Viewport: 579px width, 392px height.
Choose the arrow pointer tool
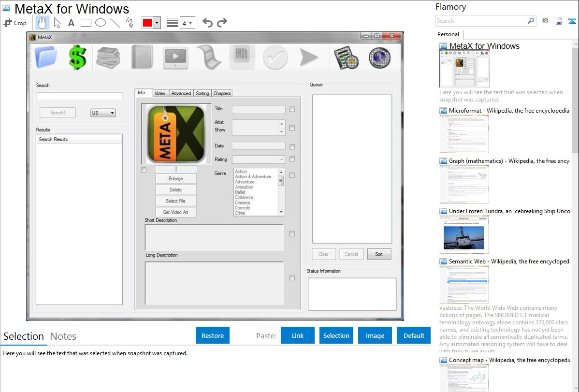pyautogui.click(x=57, y=23)
